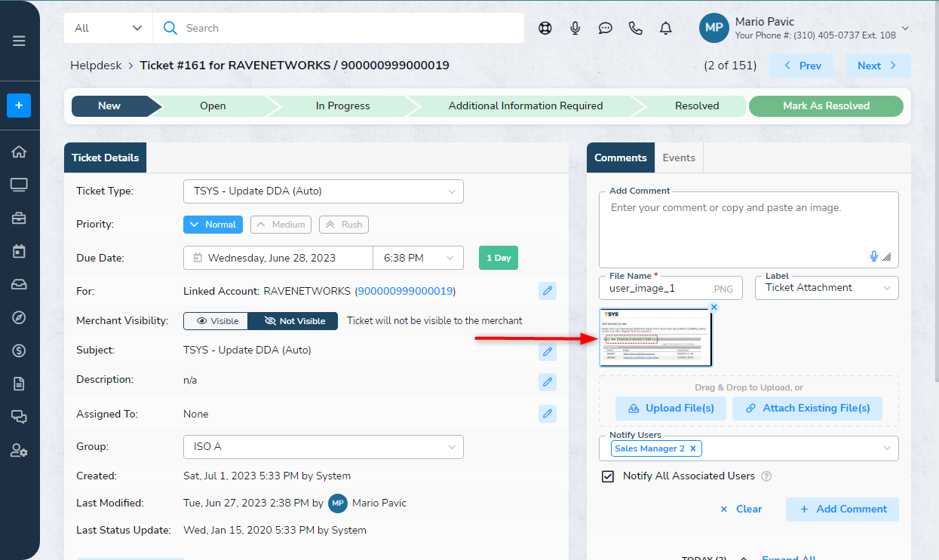Open the compass sidebar icon
Image resolution: width=939 pixels, height=560 pixels.
pyautogui.click(x=20, y=317)
